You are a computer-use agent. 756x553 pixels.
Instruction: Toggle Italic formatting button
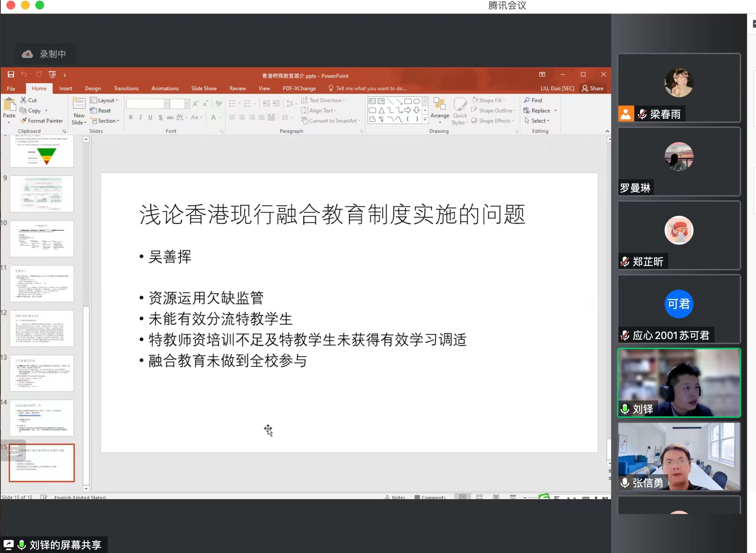tap(141, 117)
